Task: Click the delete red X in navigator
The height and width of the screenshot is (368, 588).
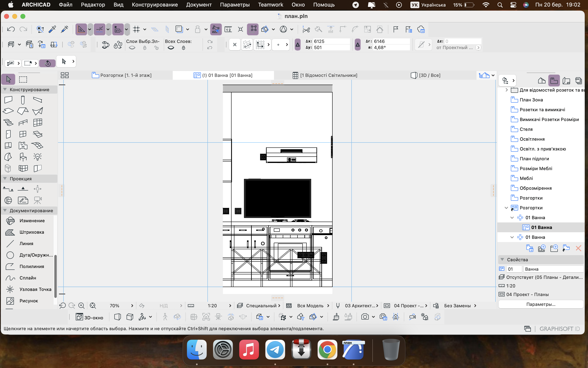Action: pyautogui.click(x=578, y=248)
